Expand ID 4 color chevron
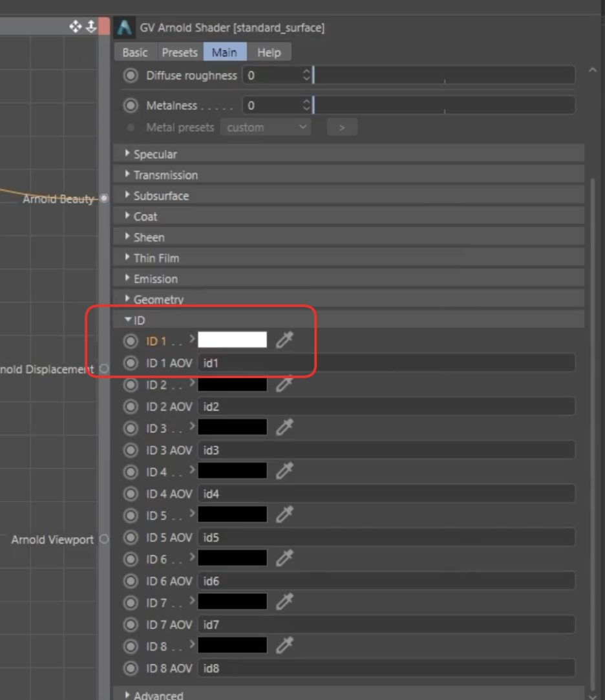This screenshot has height=700, width=605. coord(193,470)
